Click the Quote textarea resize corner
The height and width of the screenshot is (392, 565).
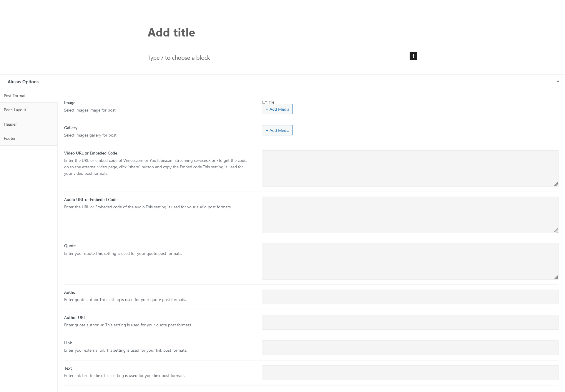coord(556,277)
